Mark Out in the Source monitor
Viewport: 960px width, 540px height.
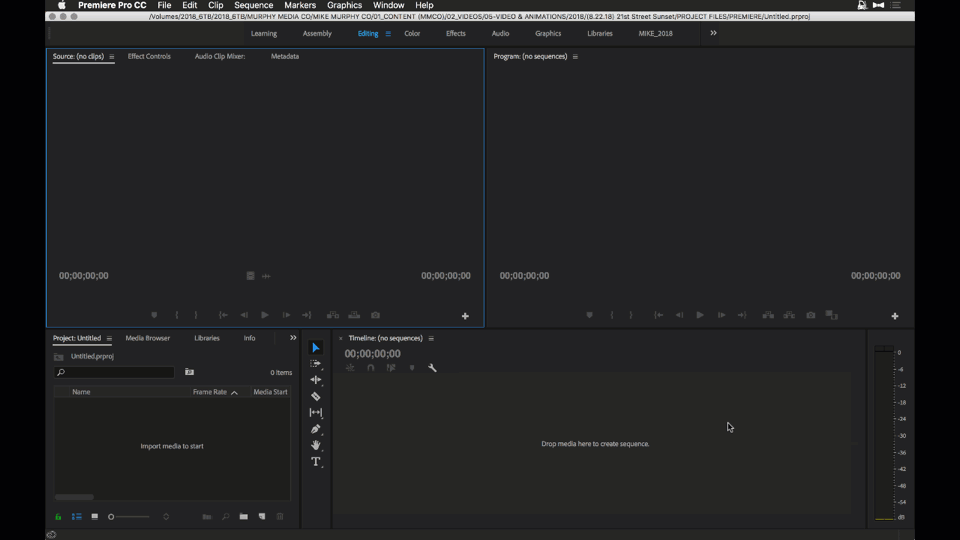tap(196, 315)
